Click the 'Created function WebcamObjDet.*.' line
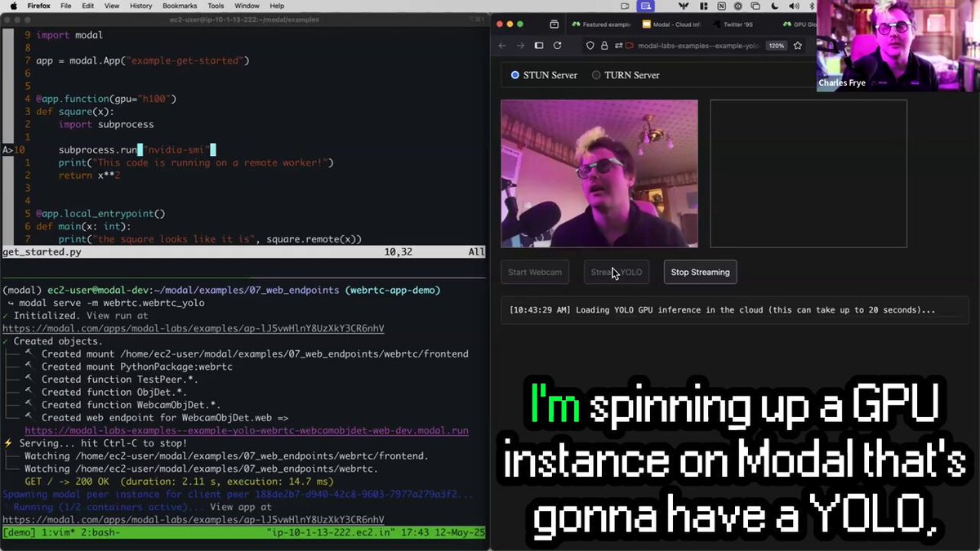Image resolution: width=980 pixels, height=551 pixels. pyautogui.click(x=131, y=405)
